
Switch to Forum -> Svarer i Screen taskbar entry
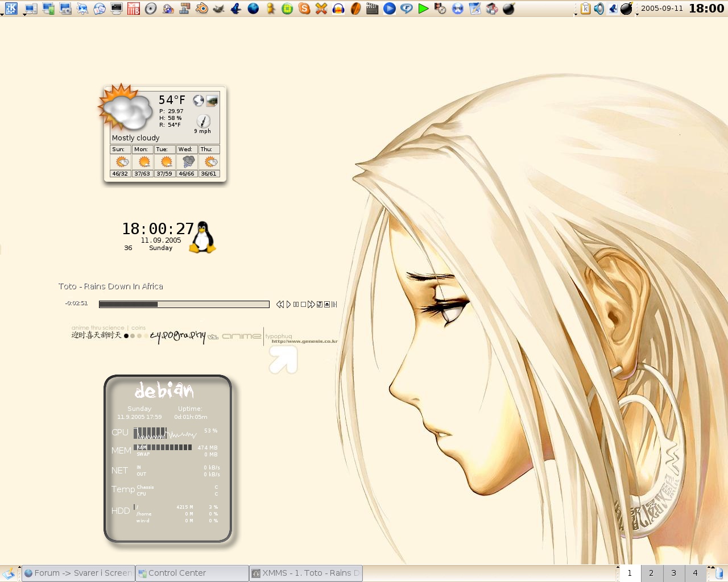tap(78, 573)
